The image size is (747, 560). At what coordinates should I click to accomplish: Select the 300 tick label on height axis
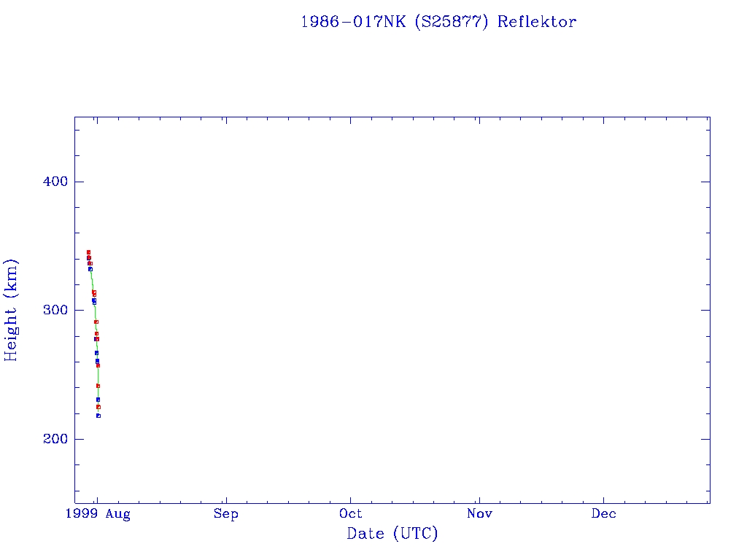point(50,311)
